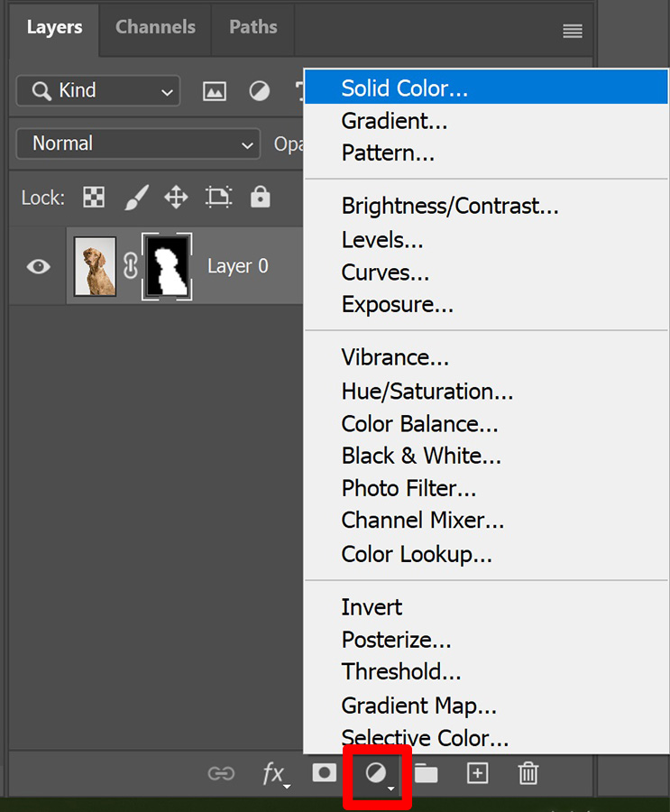Switch to the Channels tab
This screenshot has height=812, width=670.
click(155, 27)
